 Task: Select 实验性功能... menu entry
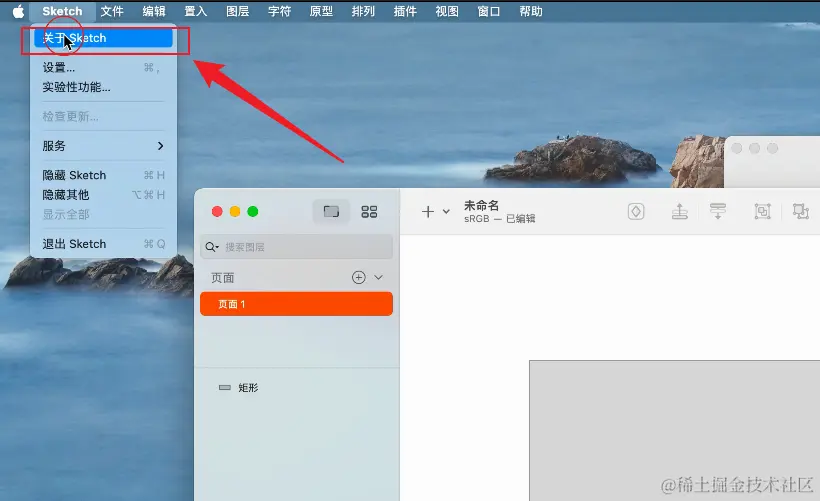(x=103, y=87)
